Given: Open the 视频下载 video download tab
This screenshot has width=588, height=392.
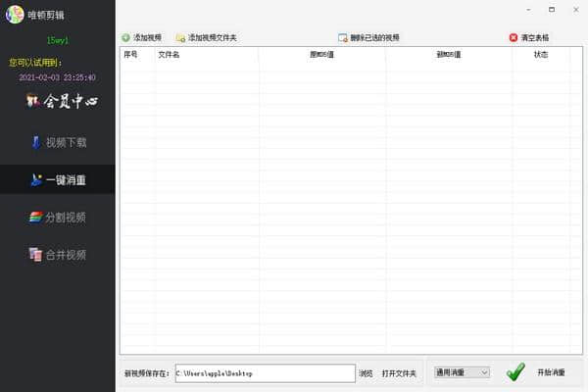Looking at the screenshot, I should pos(58,142).
